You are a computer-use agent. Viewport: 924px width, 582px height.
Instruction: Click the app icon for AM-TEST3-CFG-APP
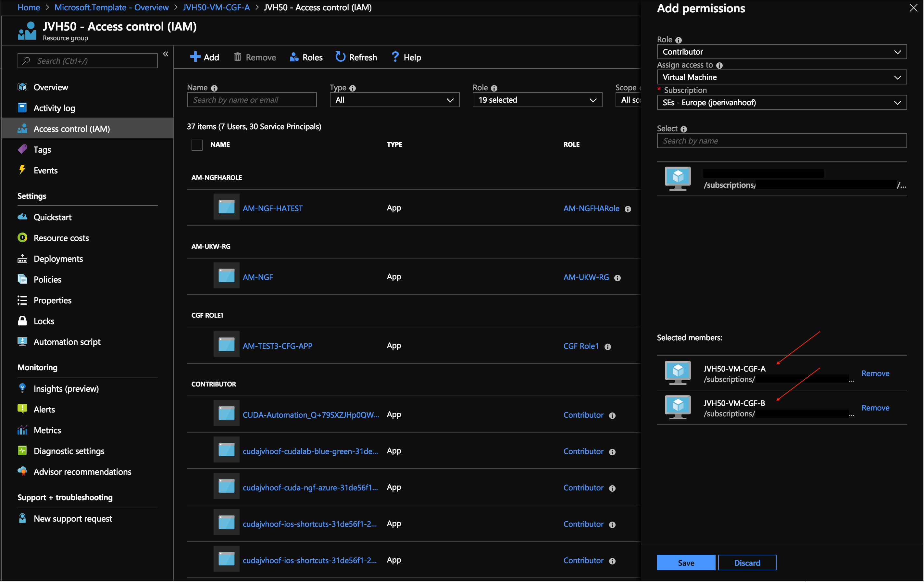pos(226,344)
